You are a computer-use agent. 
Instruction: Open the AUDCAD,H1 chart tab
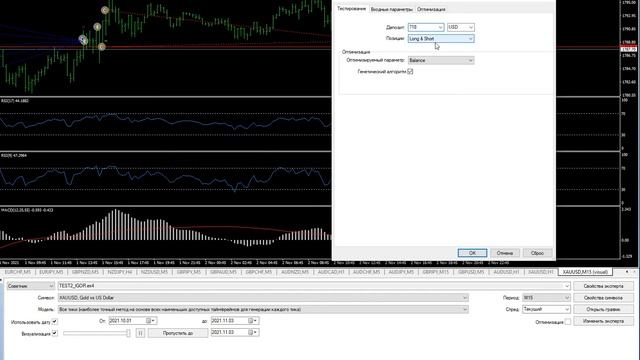[x=331, y=272]
